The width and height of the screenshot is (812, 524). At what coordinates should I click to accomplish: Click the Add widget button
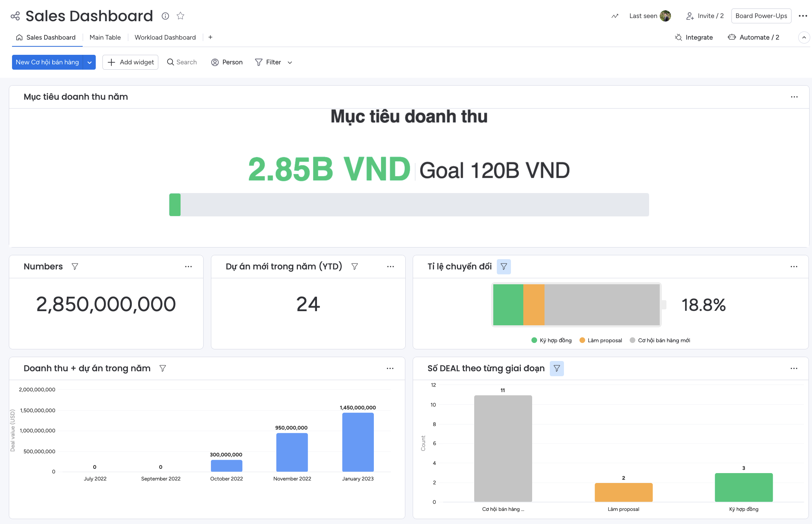[130, 62]
